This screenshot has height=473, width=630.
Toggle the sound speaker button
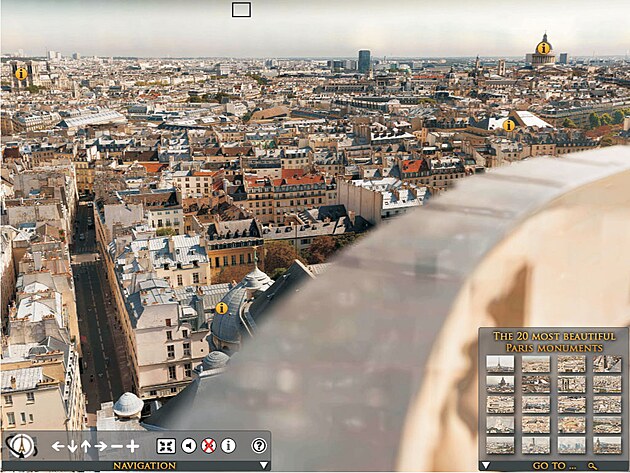[x=188, y=446]
